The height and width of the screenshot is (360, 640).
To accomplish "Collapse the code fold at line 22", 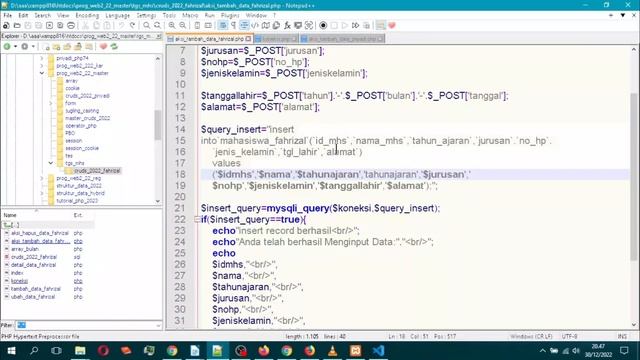I will (x=197, y=220).
